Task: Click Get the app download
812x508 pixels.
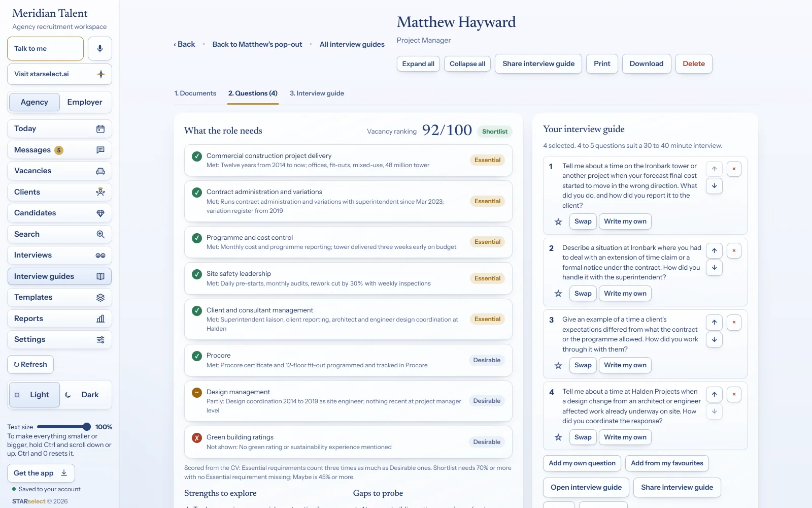Action: coord(41,473)
